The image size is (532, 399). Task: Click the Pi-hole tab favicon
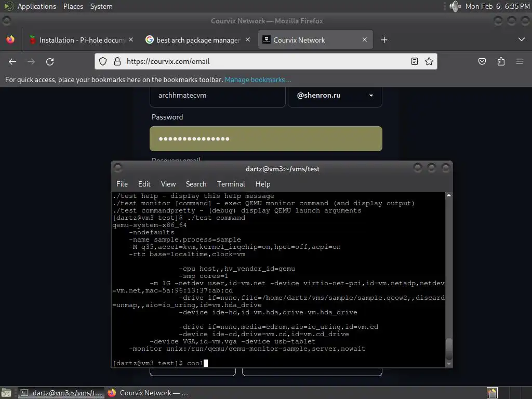click(33, 39)
